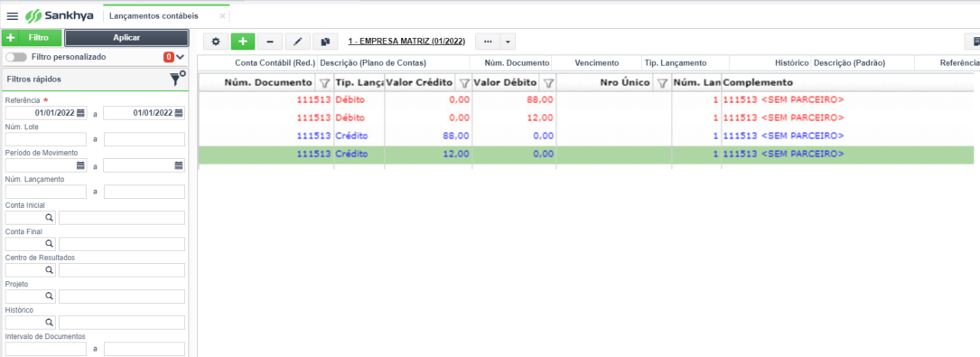Apply filters with Aplicar button
Screen dimensions: 980x357
tap(126, 38)
